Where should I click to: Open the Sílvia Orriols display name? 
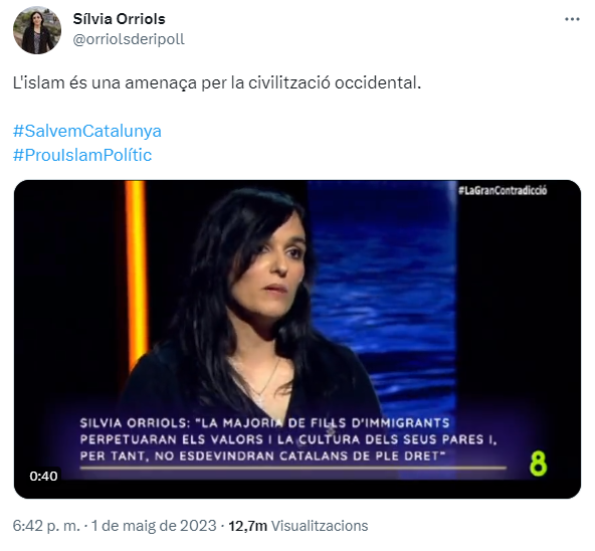[119, 19]
